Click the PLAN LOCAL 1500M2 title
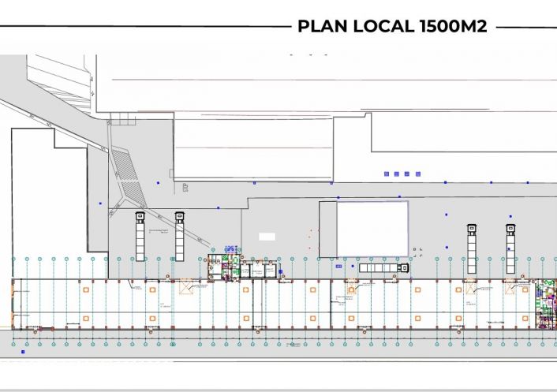Image resolution: width=557 pixels, height=392 pixels. (392, 26)
